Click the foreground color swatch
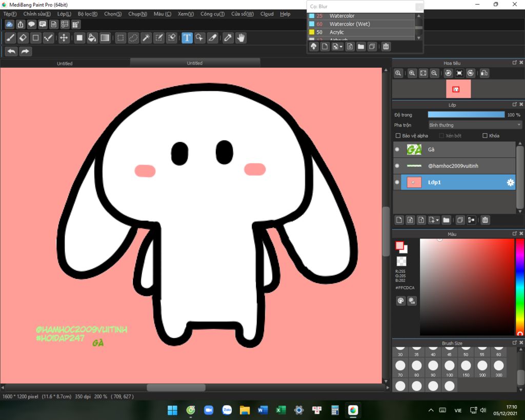 [399, 246]
